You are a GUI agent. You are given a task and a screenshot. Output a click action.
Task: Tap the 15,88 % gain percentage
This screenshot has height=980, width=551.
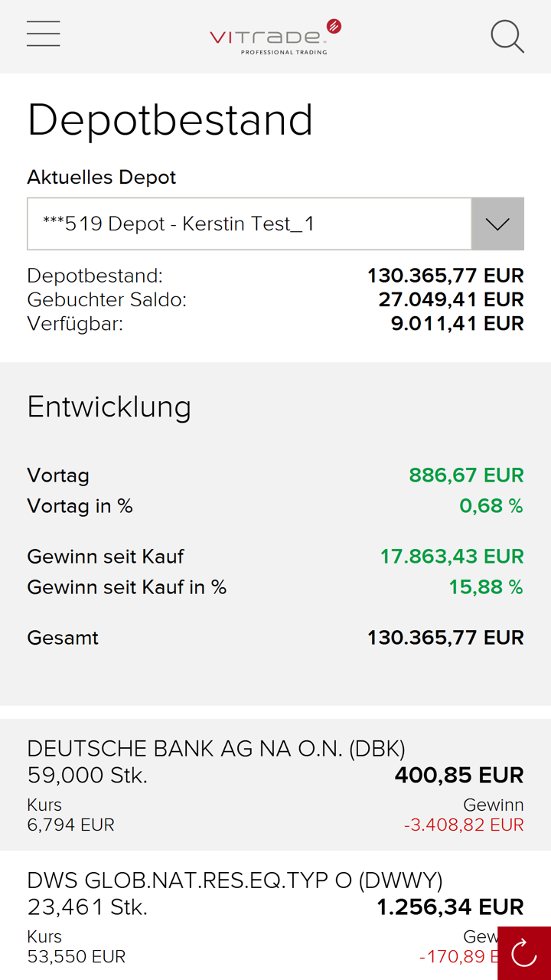[x=485, y=586]
